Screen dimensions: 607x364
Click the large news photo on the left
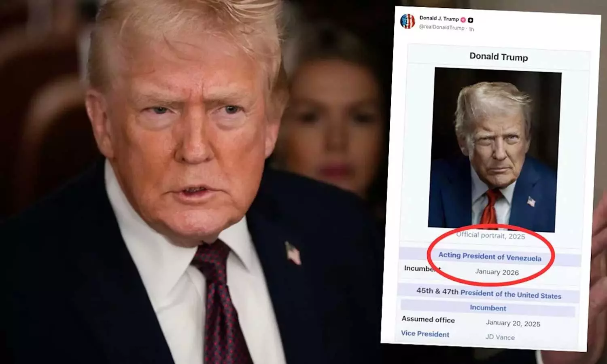tap(190, 182)
